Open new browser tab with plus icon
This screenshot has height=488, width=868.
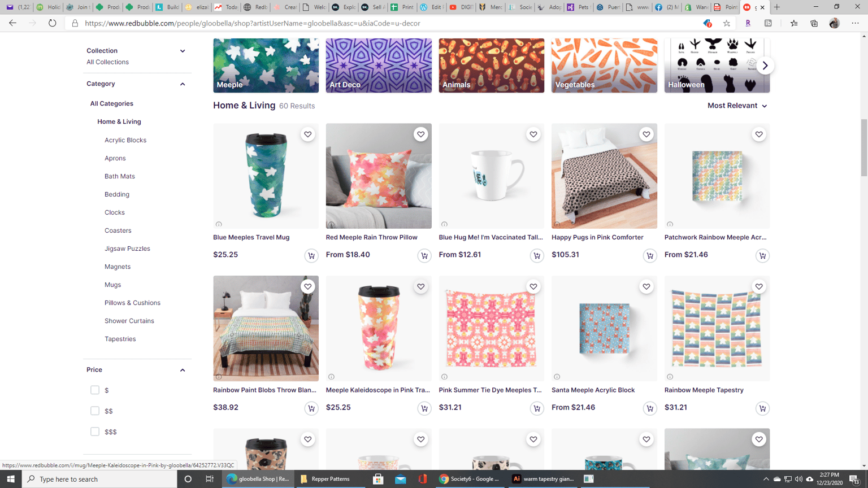click(777, 7)
